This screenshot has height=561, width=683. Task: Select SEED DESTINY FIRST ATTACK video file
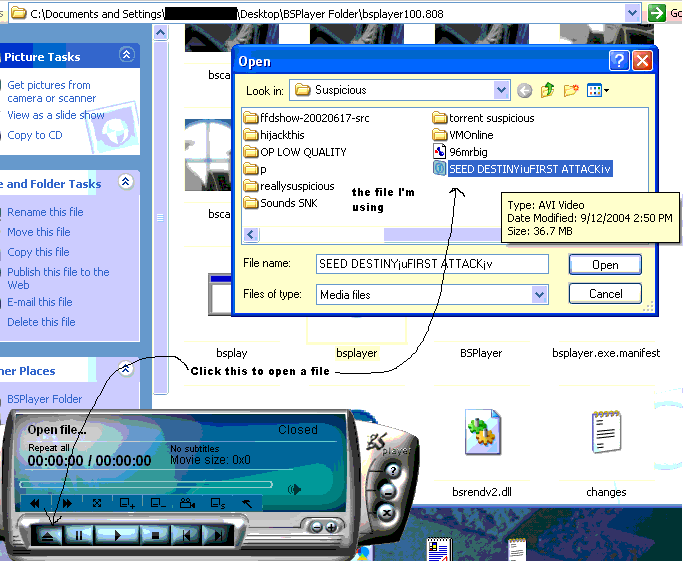(x=523, y=169)
